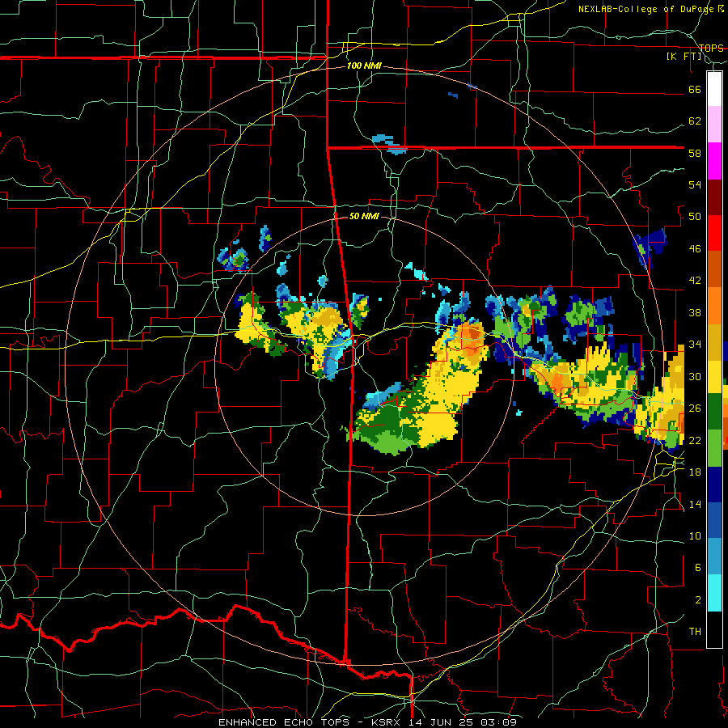Click the TH label on the legend
Screen dimensions: 728x728
[695, 632]
